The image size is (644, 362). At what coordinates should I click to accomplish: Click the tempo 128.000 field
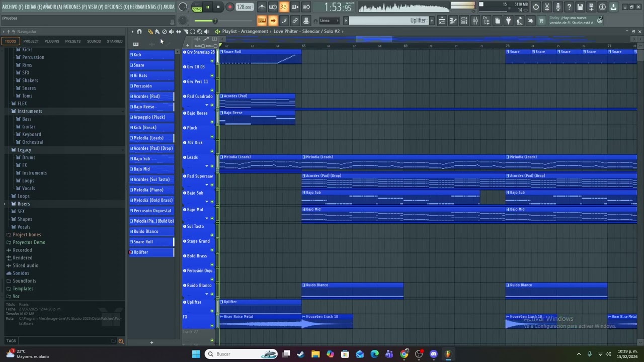click(x=245, y=7)
